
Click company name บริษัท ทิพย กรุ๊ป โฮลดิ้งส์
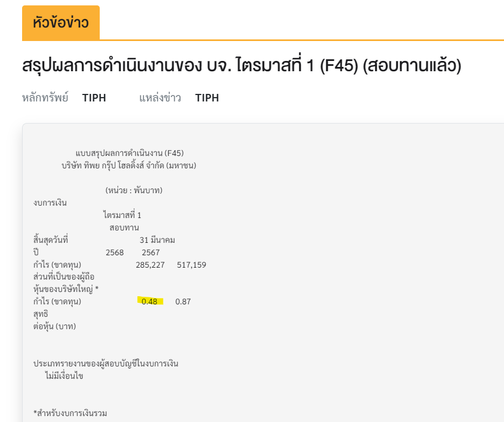(x=129, y=166)
